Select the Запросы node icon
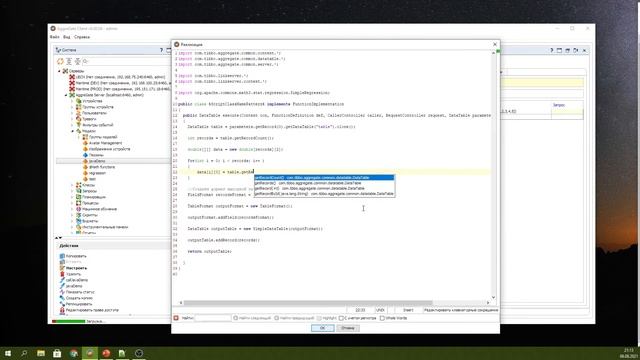Viewport: 640px width, 360px height. tap(79, 191)
